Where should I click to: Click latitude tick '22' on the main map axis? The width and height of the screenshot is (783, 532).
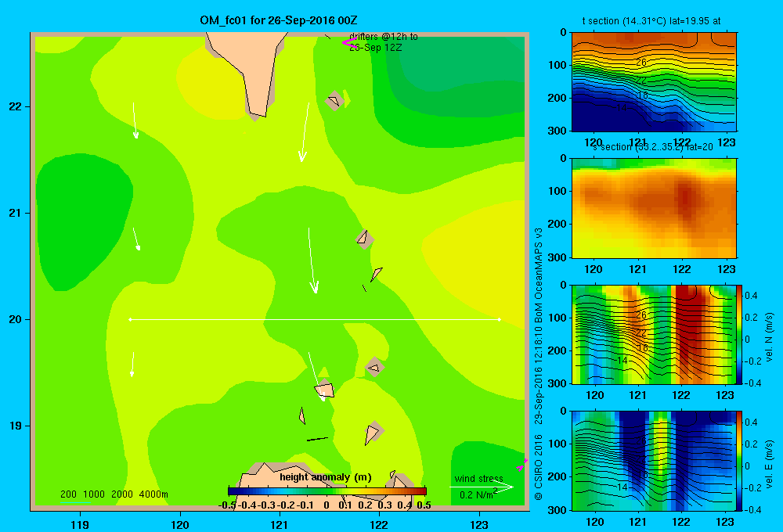[x=16, y=107]
